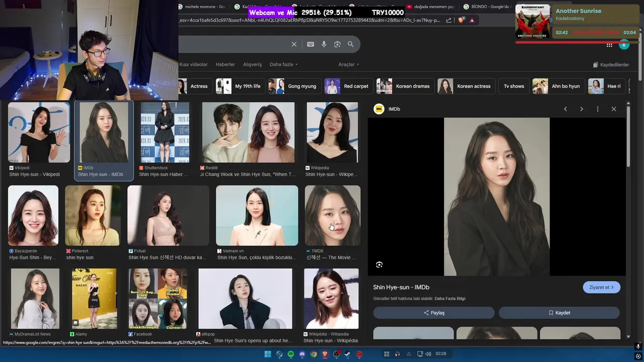Open Chrome from the taskbar
Screen dimensions: 644x362
(313, 354)
